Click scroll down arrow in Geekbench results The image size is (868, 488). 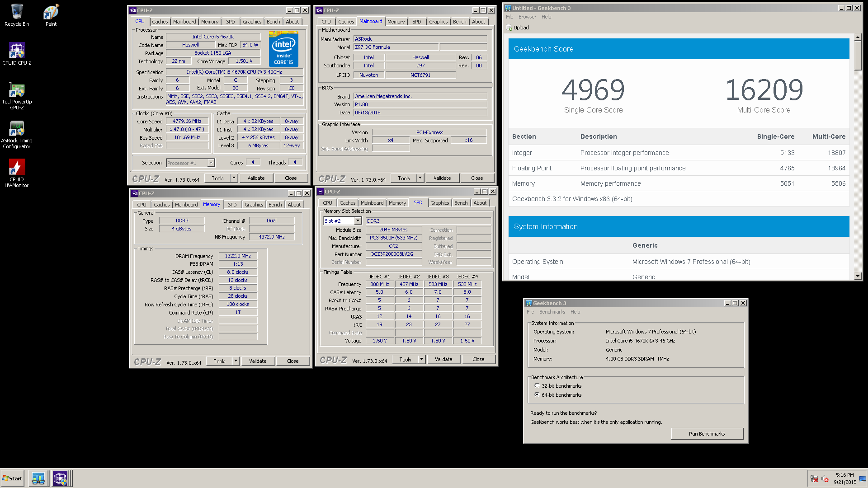pos(858,276)
